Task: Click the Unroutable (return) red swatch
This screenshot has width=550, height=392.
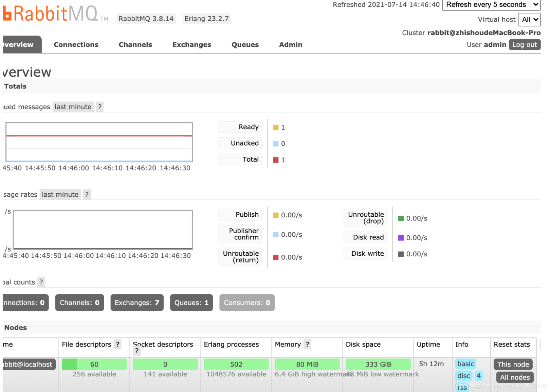Action: [276, 257]
